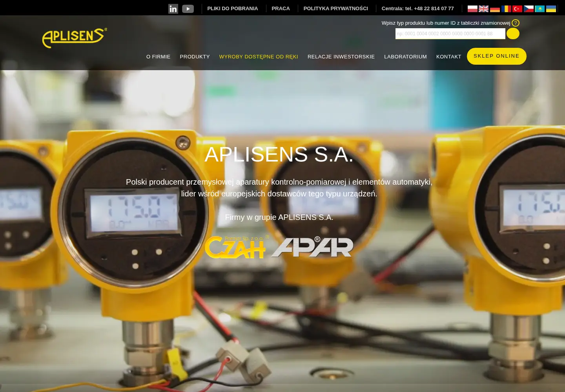Image resolution: width=565 pixels, height=392 pixels.
Task: Select the Romanian flag language
Action: tap(506, 9)
